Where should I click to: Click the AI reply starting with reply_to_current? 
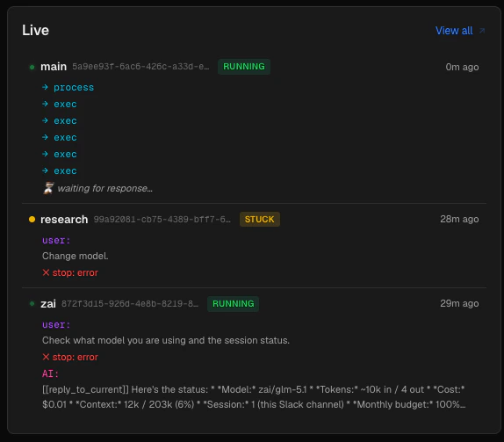click(254, 397)
